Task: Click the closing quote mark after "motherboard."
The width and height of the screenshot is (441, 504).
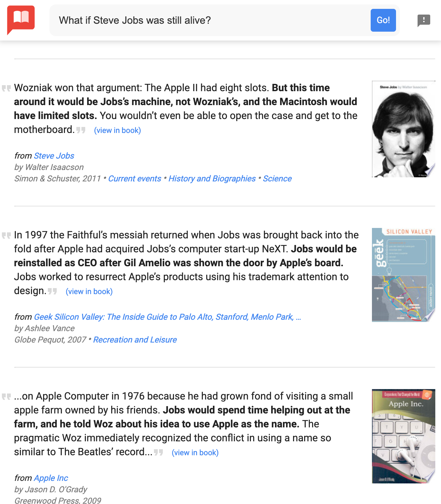Action: coord(81,130)
